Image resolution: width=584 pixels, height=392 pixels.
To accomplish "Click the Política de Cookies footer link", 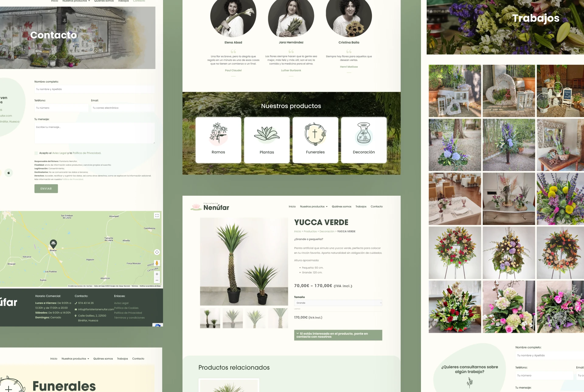I will click(126, 308).
